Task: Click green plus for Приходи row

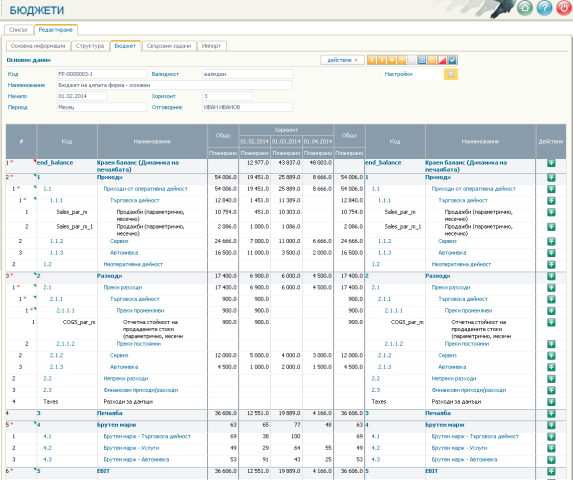Action: (x=551, y=178)
